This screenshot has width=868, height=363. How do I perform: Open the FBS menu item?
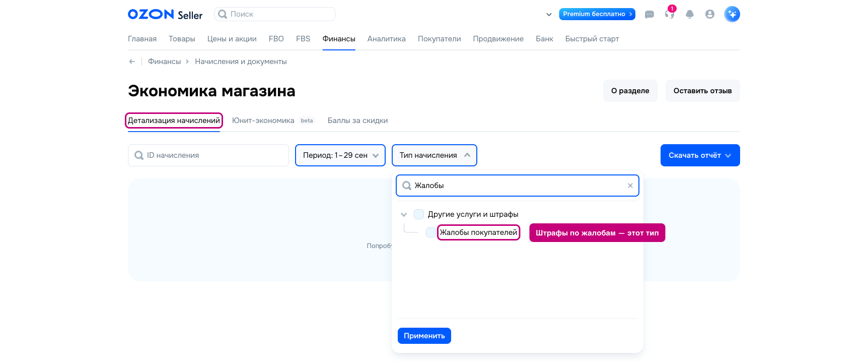[303, 39]
